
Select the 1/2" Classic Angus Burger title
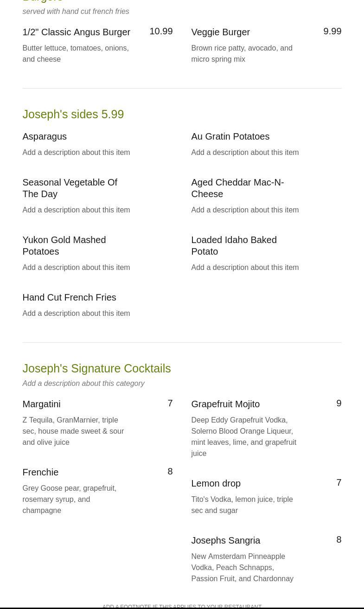(x=76, y=32)
